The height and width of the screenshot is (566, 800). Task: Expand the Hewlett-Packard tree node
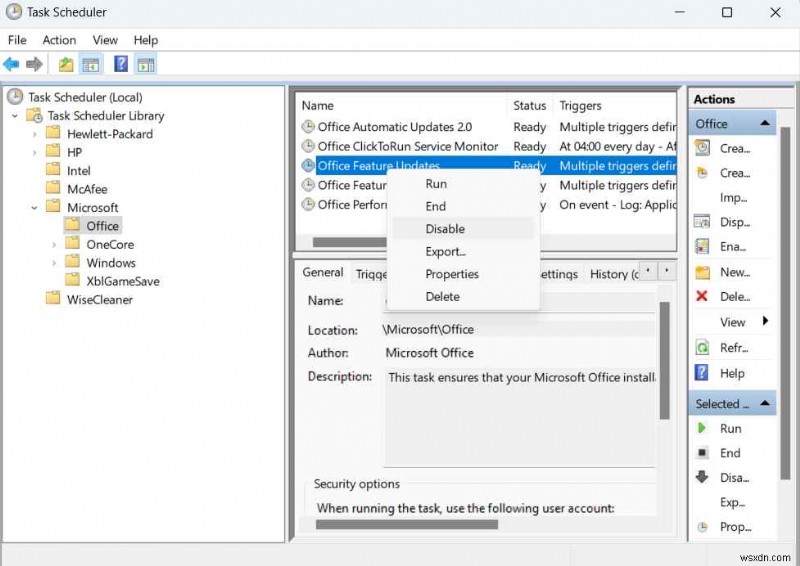pos(34,134)
